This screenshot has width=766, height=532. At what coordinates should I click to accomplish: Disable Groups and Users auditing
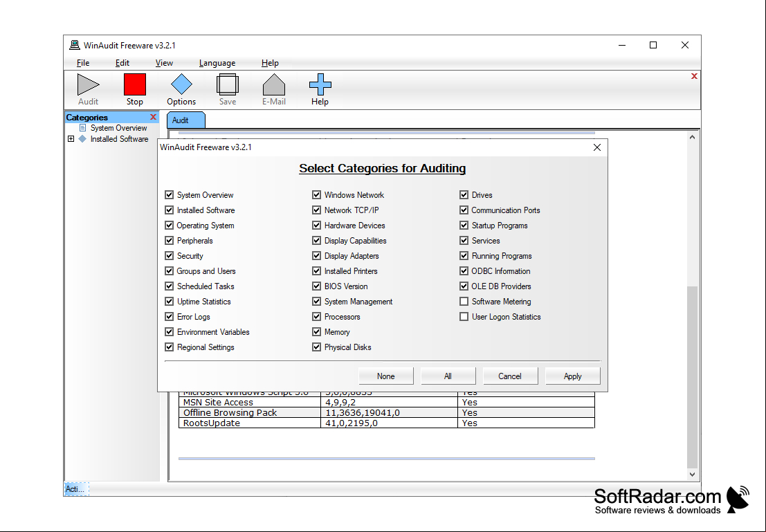pos(169,270)
